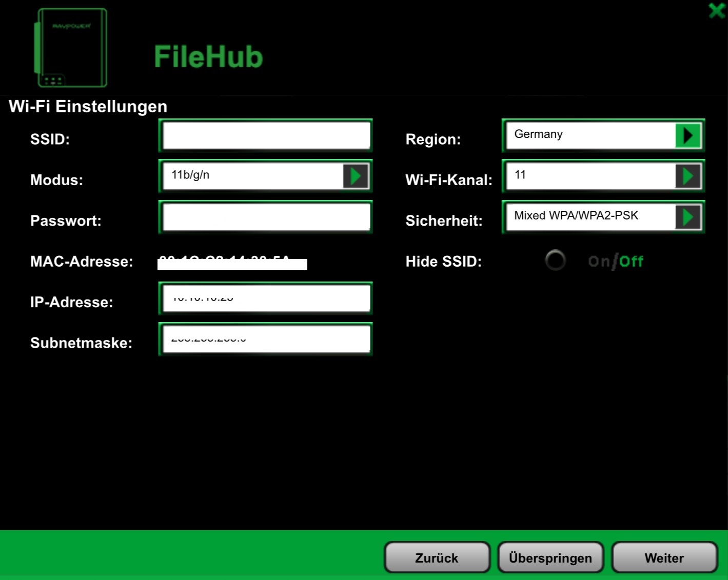This screenshot has height=580, width=728.
Task: Click the green arrow of Wi-Fi-Kanal dropdown
Action: [688, 176]
